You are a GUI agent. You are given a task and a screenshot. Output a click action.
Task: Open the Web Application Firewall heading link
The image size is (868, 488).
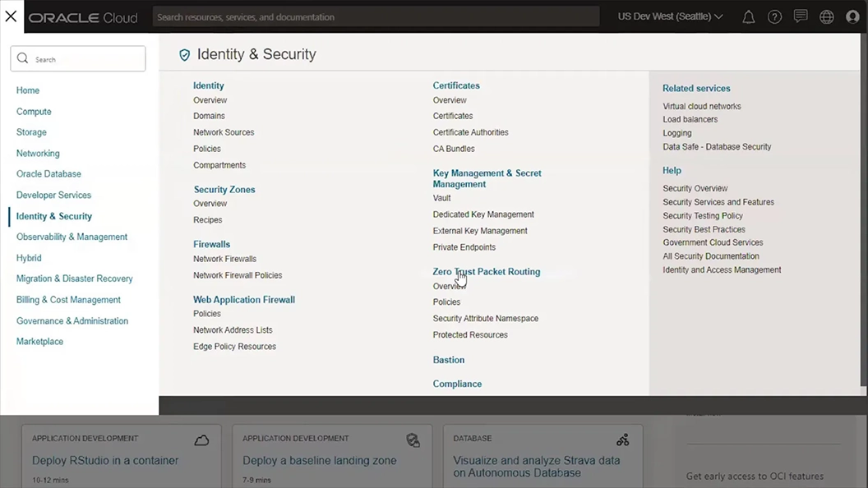244,299
